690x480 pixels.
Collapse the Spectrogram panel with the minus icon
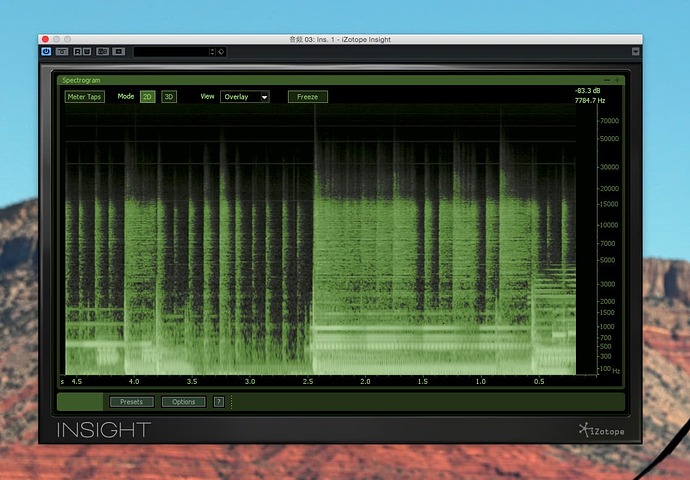(x=607, y=80)
